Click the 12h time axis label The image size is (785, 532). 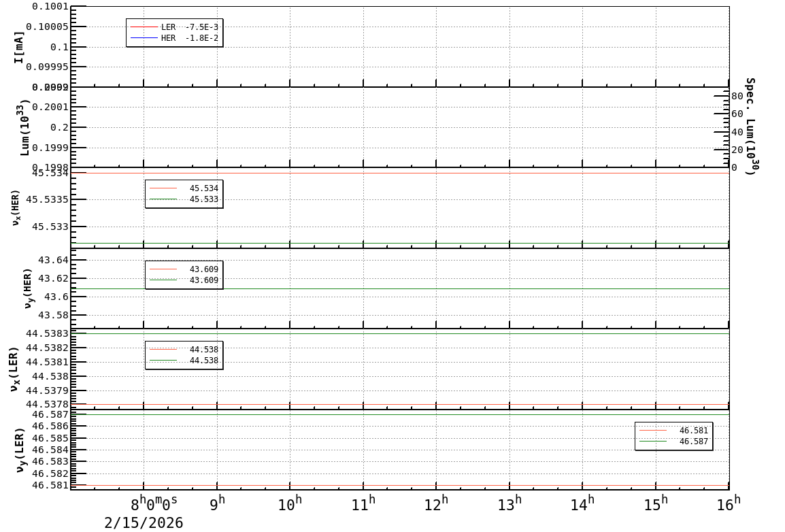click(x=436, y=503)
